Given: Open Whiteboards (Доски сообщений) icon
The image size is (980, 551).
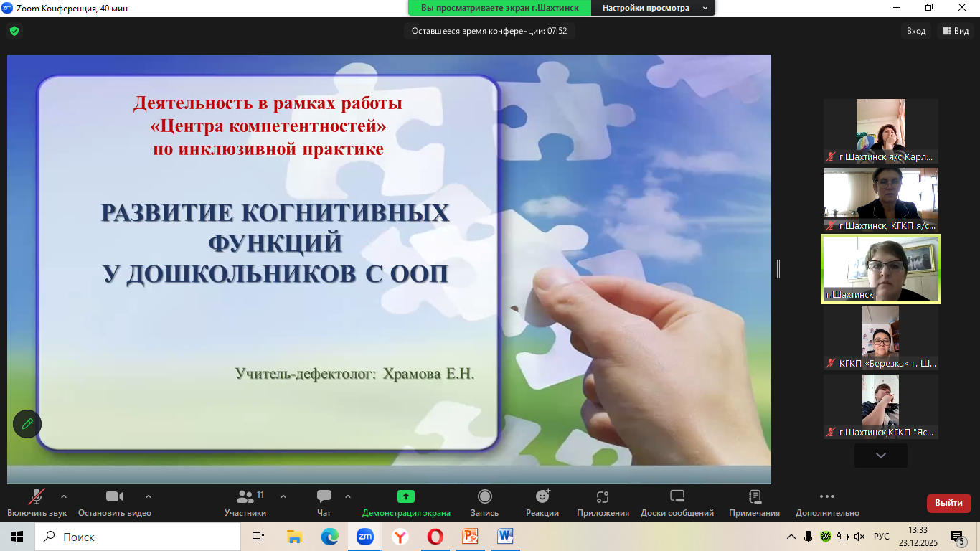Looking at the screenshot, I should [677, 496].
